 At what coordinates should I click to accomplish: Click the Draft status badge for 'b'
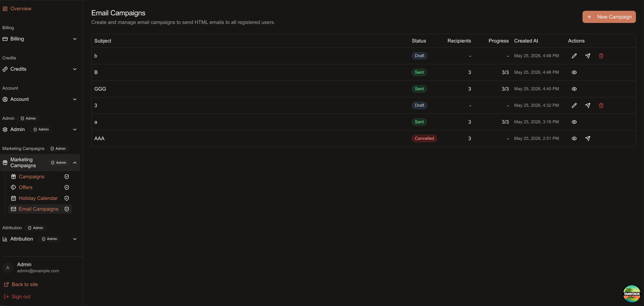[419, 56]
